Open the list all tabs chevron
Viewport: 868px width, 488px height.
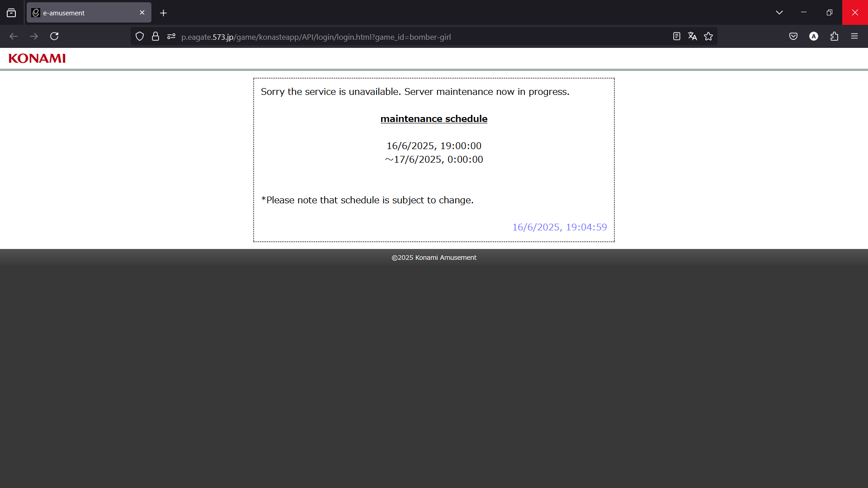779,13
